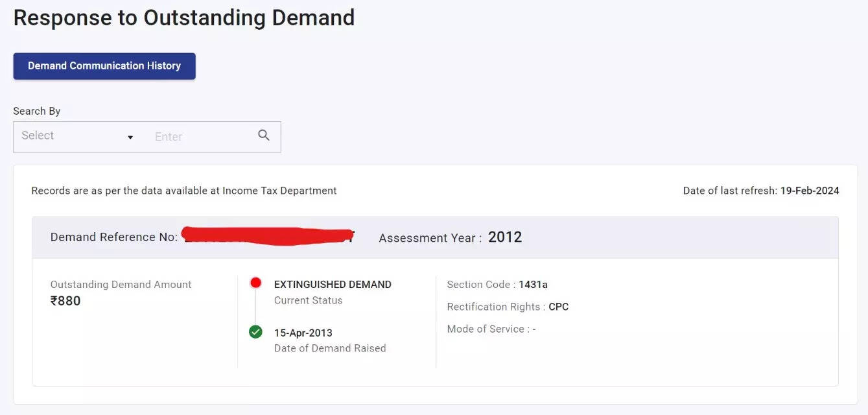The width and height of the screenshot is (868, 415).
Task: Click the Date of last refresh 19-Feb-2024
Action: 760,190
